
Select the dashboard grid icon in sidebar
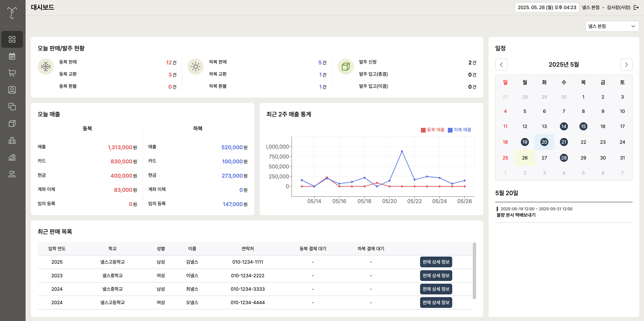coord(12,39)
